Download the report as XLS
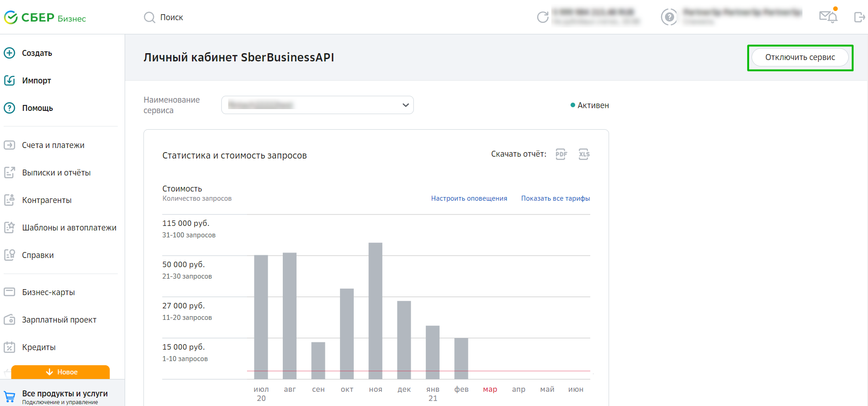The height and width of the screenshot is (406, 868). (584, 154)
